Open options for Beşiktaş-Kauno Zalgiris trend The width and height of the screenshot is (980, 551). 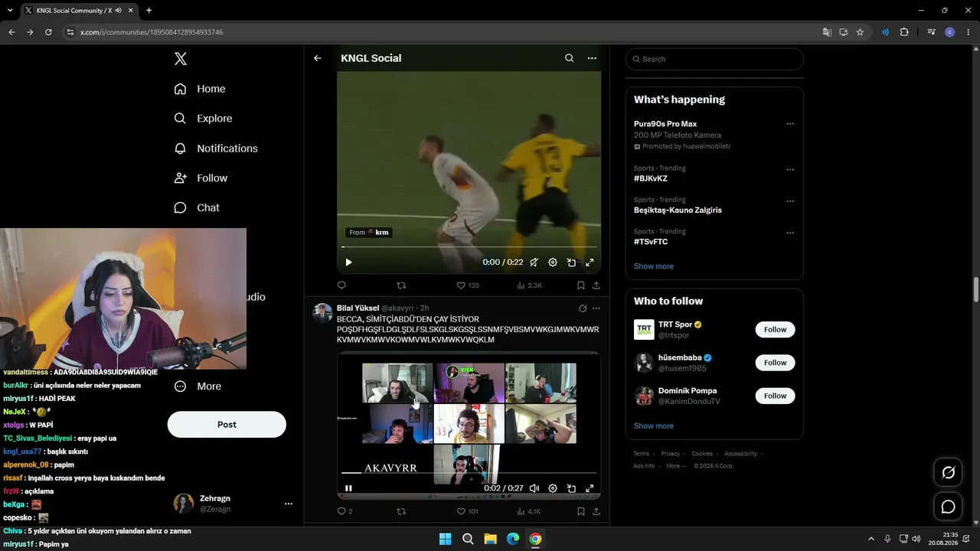pos(790,201)
